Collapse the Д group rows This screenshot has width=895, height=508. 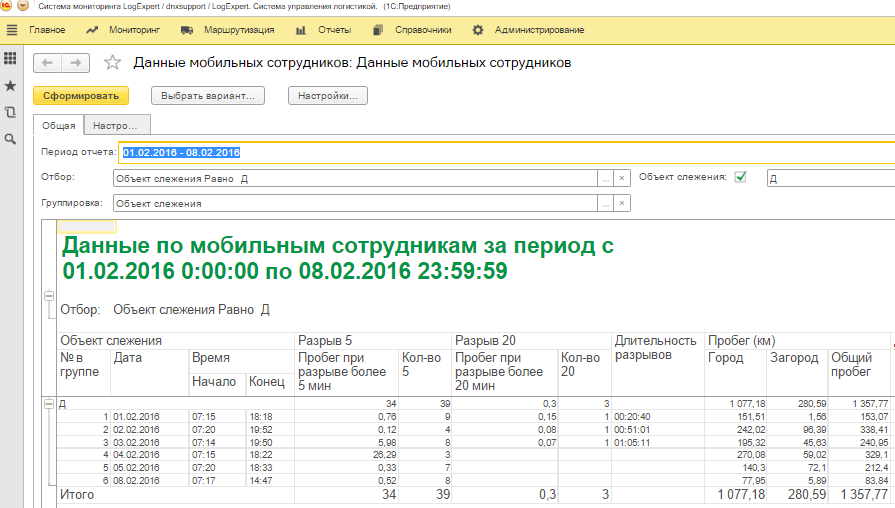click(49, 404)
